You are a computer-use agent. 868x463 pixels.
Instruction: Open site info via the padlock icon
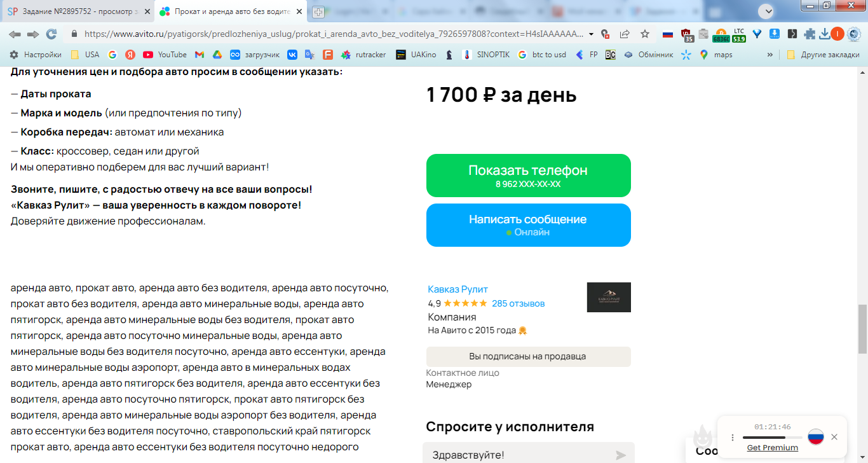point(74,34)
